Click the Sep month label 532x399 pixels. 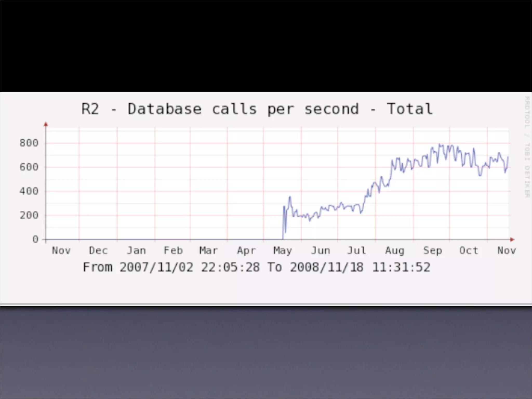[433, 251]
